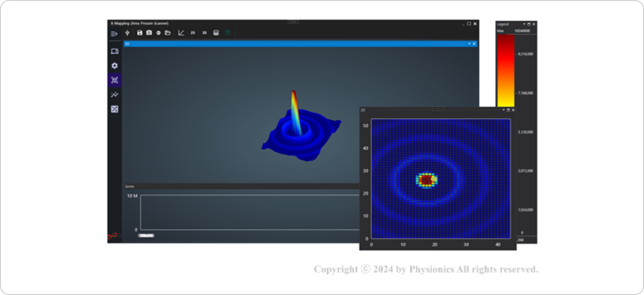
Task: Maximize the X-Mapping main window
Action: click(x=469, y=24)
